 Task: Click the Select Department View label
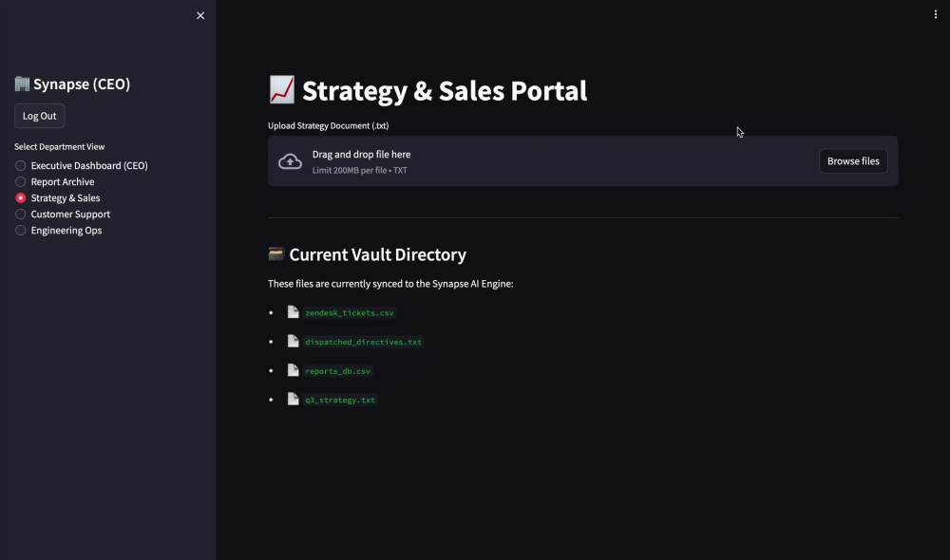click(59, 146)
